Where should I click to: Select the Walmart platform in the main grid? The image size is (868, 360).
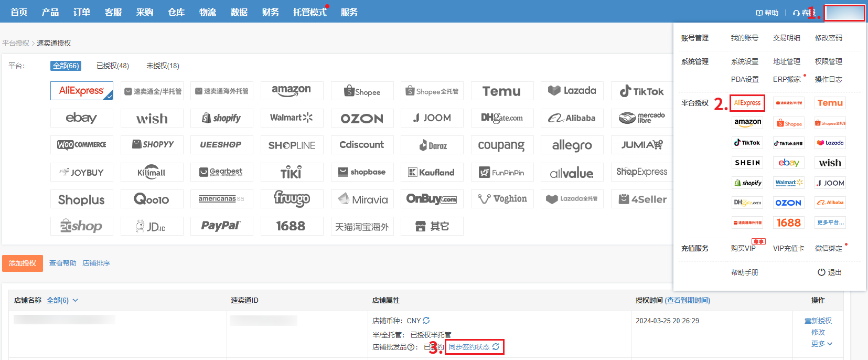coord(292,118)
